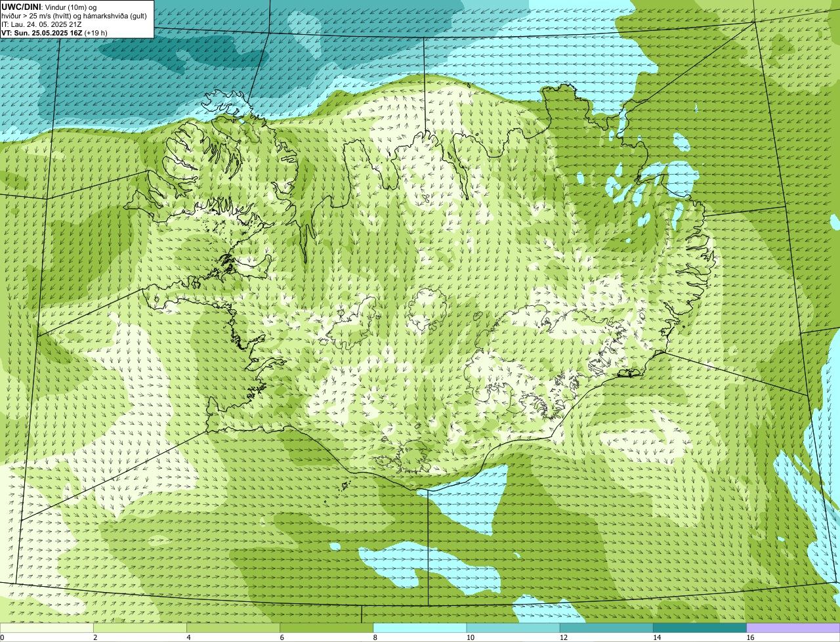840x642 pixels.
Task: Click the legend tick label "4"
Action: click(x=188, y=637)
